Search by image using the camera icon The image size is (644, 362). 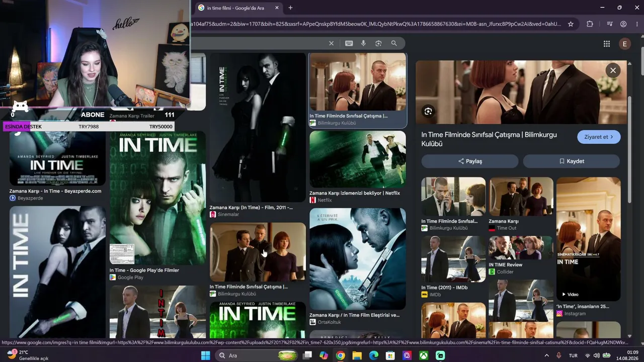378,43
